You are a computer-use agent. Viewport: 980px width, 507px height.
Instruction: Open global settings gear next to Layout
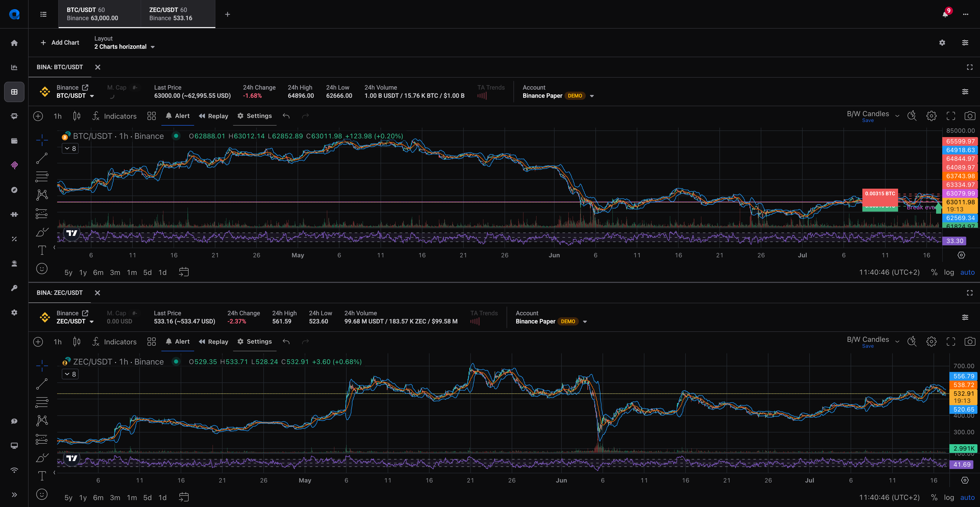click(942, 43)
